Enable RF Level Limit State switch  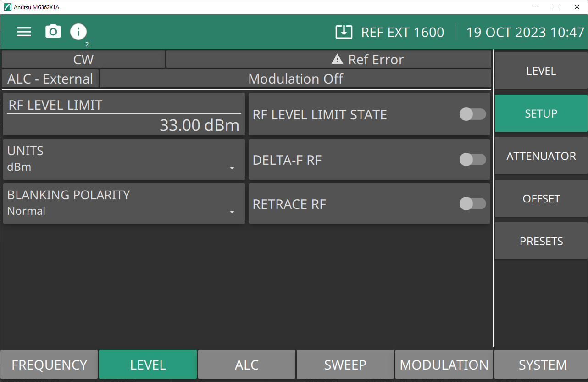[472, 114]
